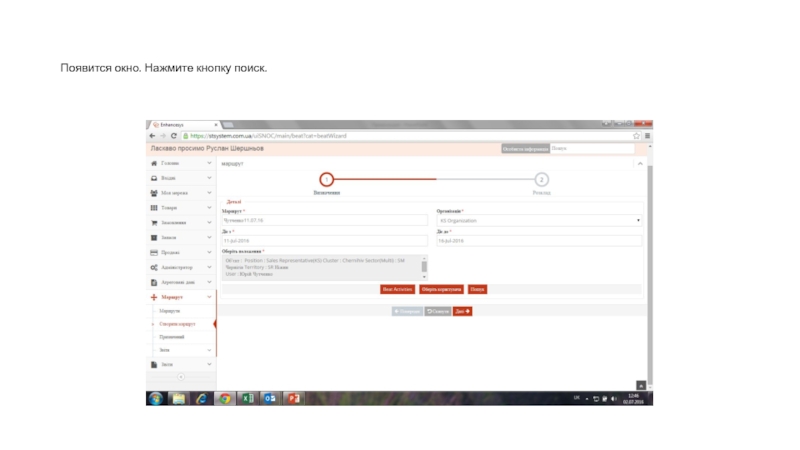Expand the Вхідні row chevron
800x450 pixels.
209,178
